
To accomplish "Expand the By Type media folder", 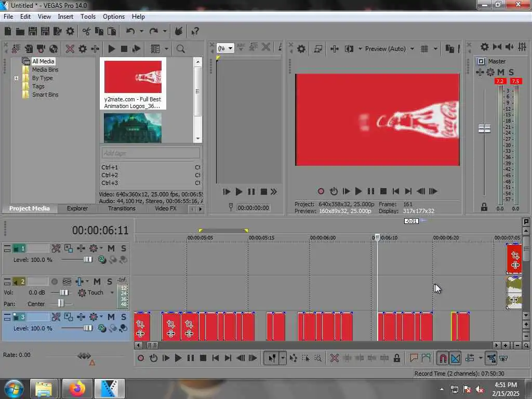I will (x=16, y=78).
